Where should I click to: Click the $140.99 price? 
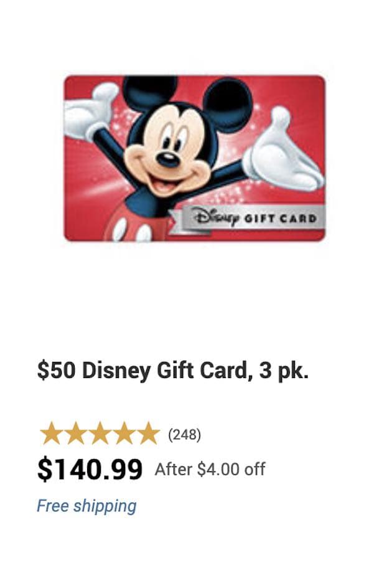click(x=90, y=469)
